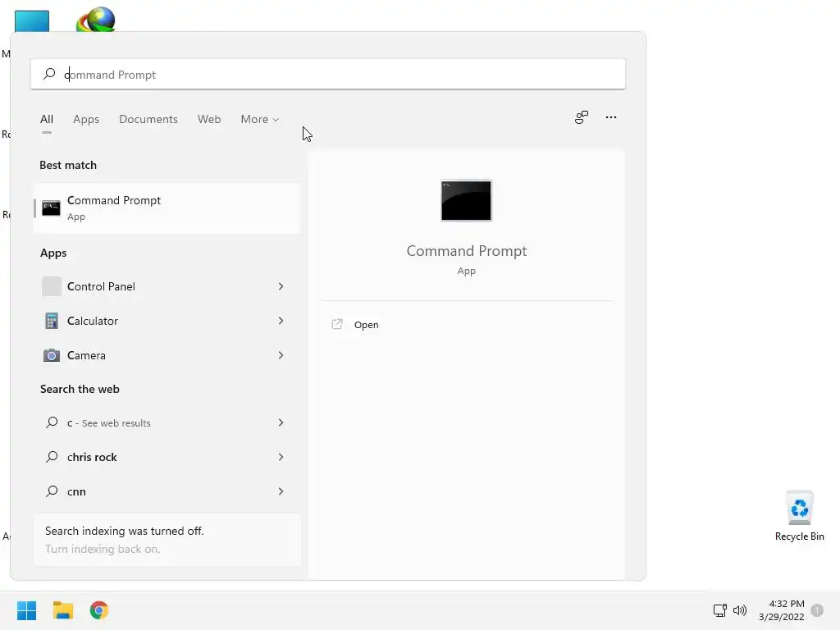
Task: Click magnifier icon beside 'cnn'
Action: (52, 491)
